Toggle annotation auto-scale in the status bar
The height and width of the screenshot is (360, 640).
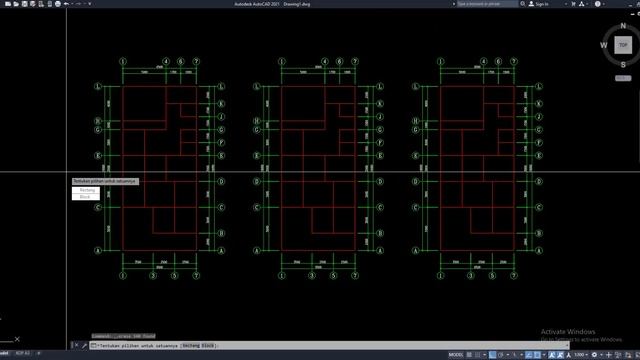560,355
